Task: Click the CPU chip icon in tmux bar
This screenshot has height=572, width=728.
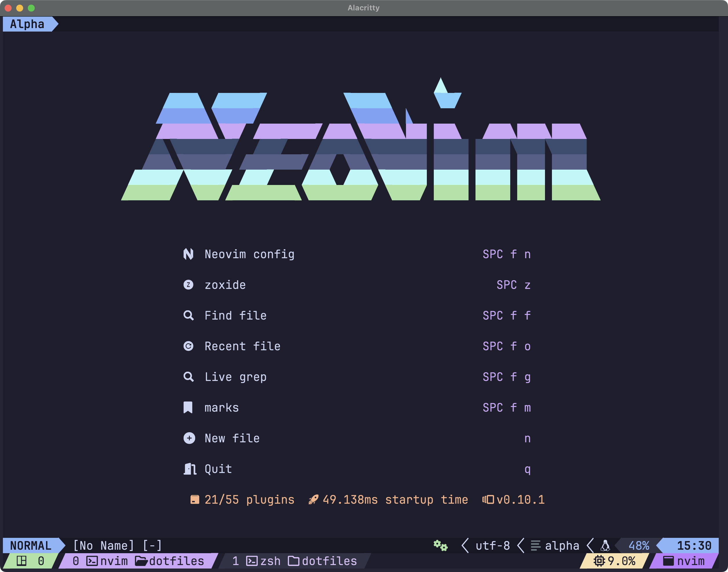Action: tap(599, 561)
